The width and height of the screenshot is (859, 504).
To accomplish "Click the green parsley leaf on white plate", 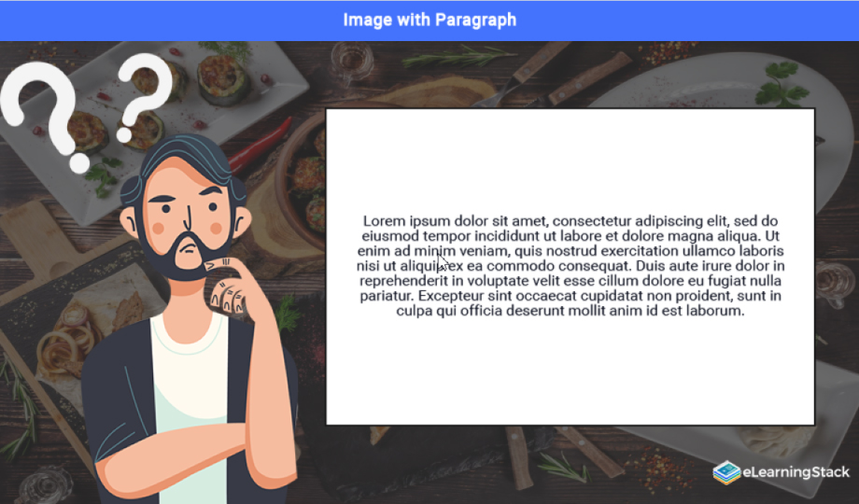I will [x=781, y=85].
